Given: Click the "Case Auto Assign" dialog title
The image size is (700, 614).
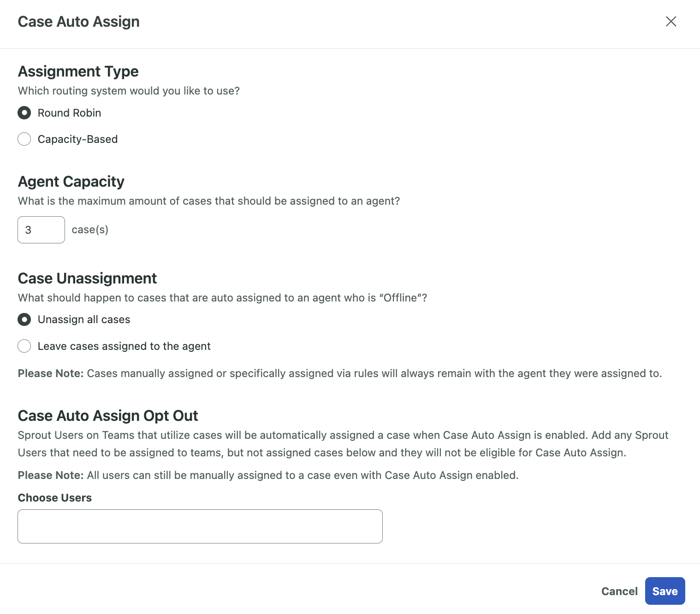Looking at the screenshot, I should 78,21.
